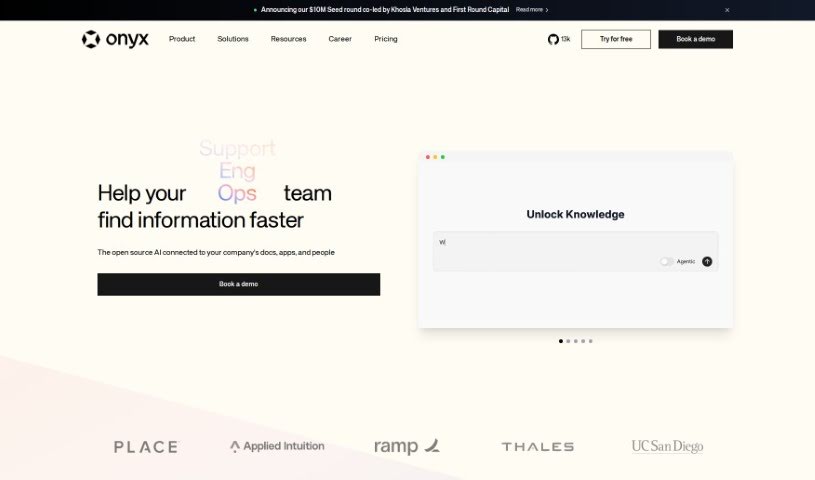
Task: Select the third carousel dot
Action: (x=575, y=341)
